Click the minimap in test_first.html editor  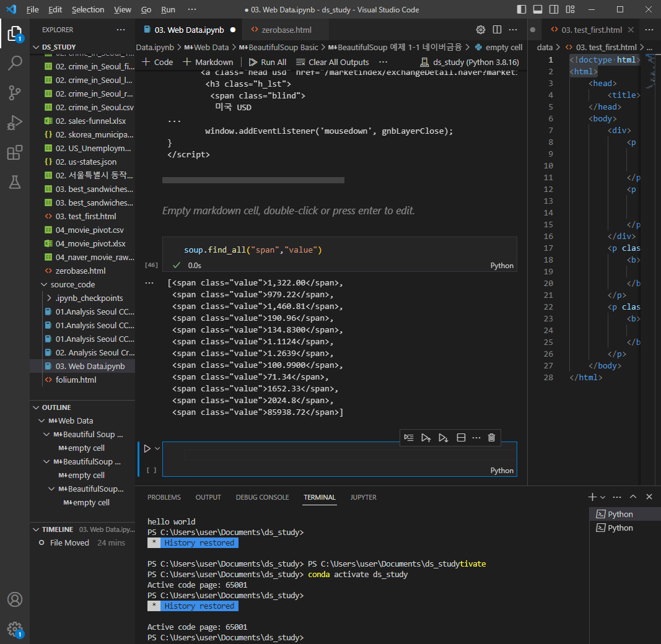(x=651, y=72)
